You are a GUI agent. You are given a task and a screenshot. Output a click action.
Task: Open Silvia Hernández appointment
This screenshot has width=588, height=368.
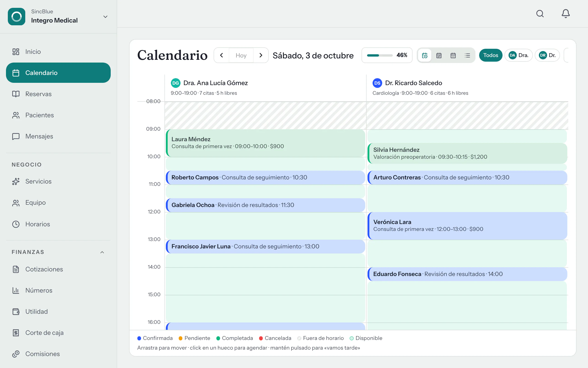tap(467, 153)
